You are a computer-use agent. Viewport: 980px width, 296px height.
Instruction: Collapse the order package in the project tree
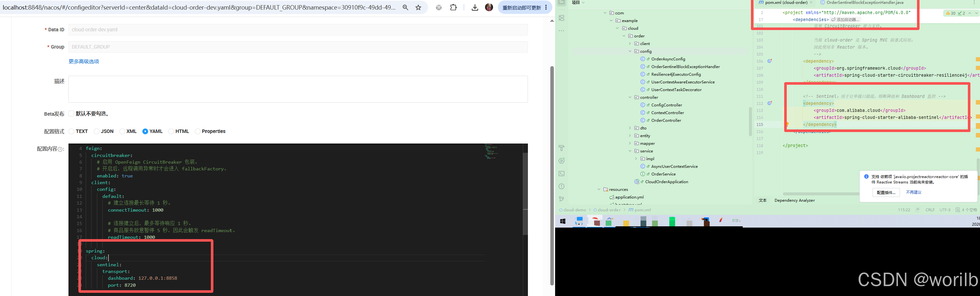624,36
